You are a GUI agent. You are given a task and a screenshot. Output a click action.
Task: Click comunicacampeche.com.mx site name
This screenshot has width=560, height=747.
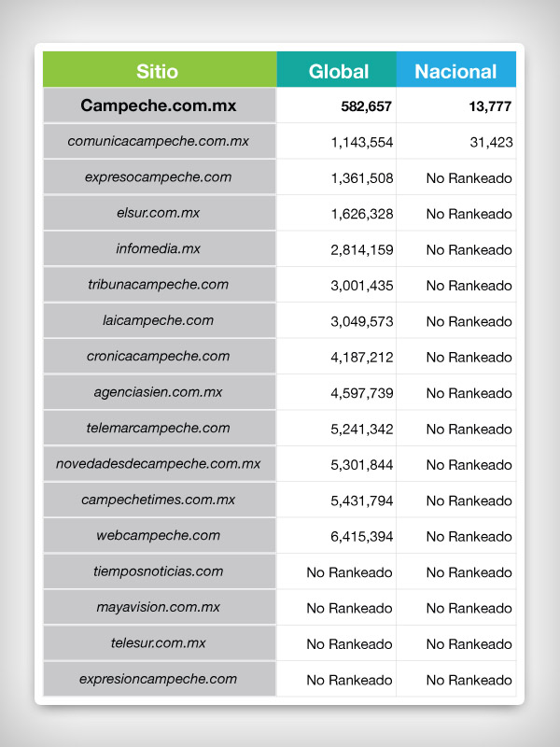click(158, 141)
